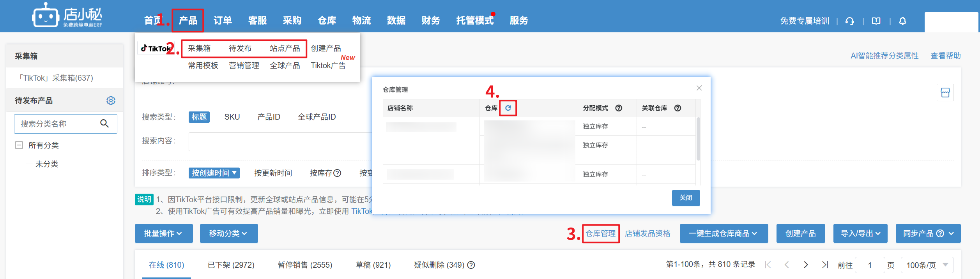The height and width of the screenshot is (279, 980).
Task: Select SKU as search type
Action: tap(232, 117)
